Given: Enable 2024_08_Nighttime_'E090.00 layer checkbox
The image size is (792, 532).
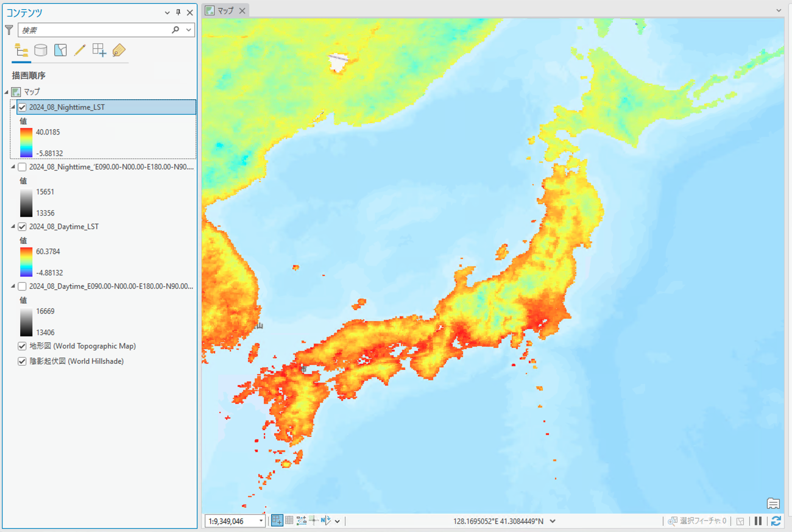Looking at the screenshot, I should [x=23, y=167].
